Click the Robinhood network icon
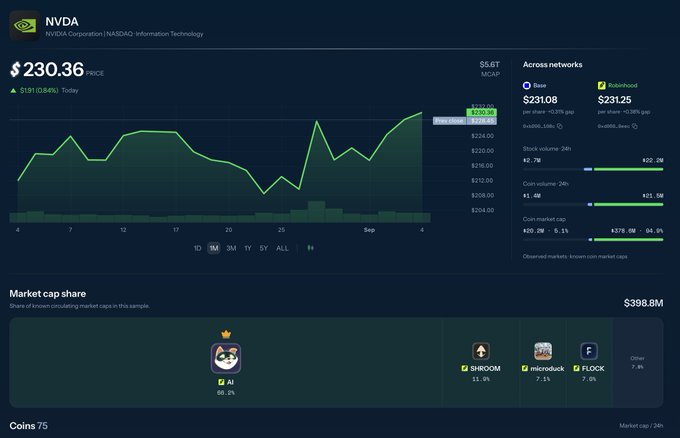 [x=602, y=85]
